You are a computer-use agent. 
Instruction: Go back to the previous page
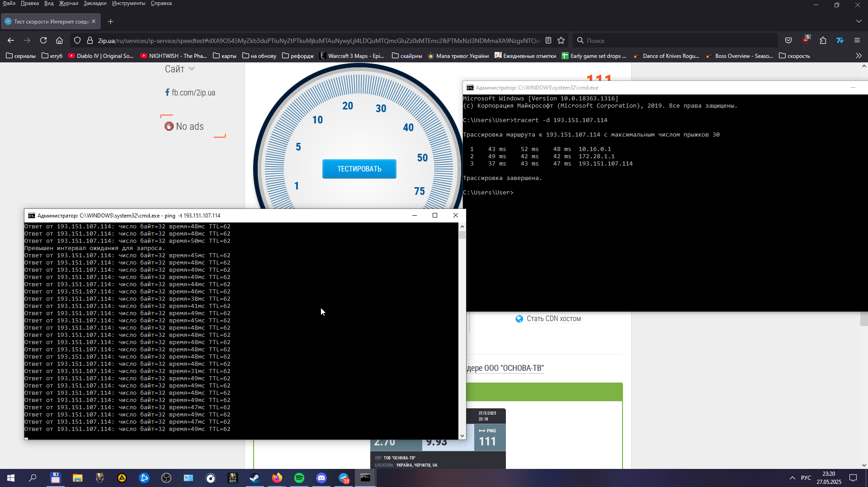tap(11, 41)
